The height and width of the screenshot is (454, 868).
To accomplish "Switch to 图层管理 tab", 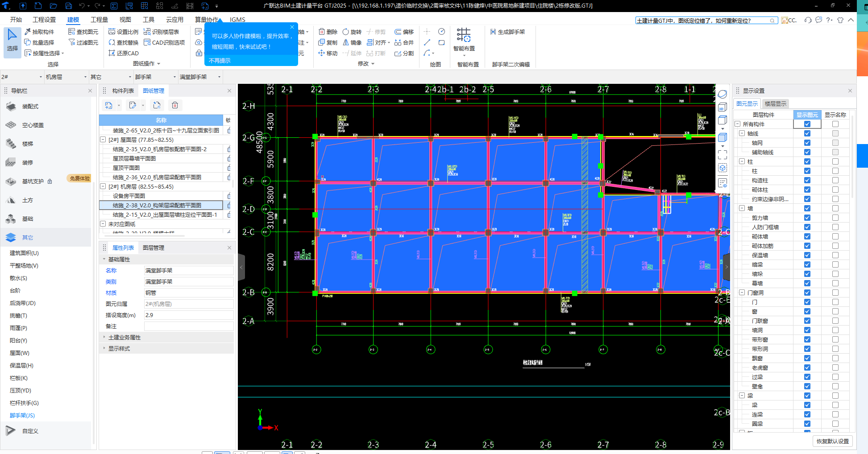I will 154,248.
